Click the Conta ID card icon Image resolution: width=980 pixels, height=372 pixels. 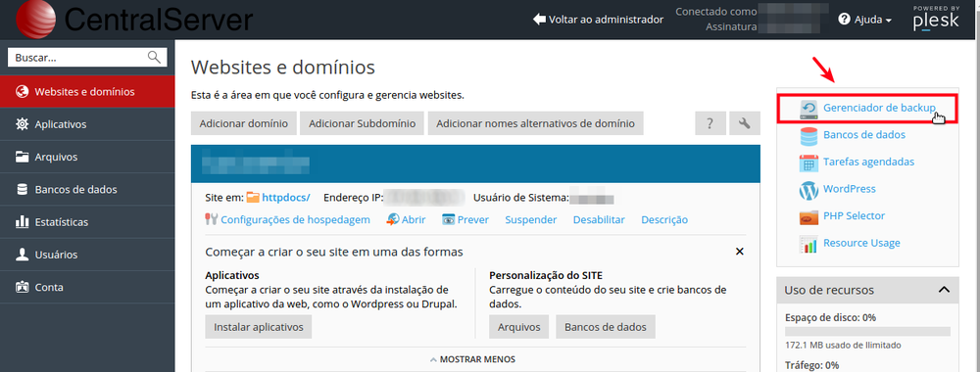pyautogui.click(x=22, y=287)
